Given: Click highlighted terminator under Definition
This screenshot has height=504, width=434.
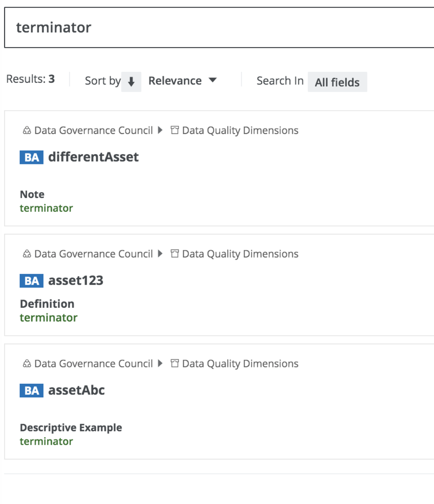Looking at the screenshot, I should pyautogui.click(x=49, y=318).
